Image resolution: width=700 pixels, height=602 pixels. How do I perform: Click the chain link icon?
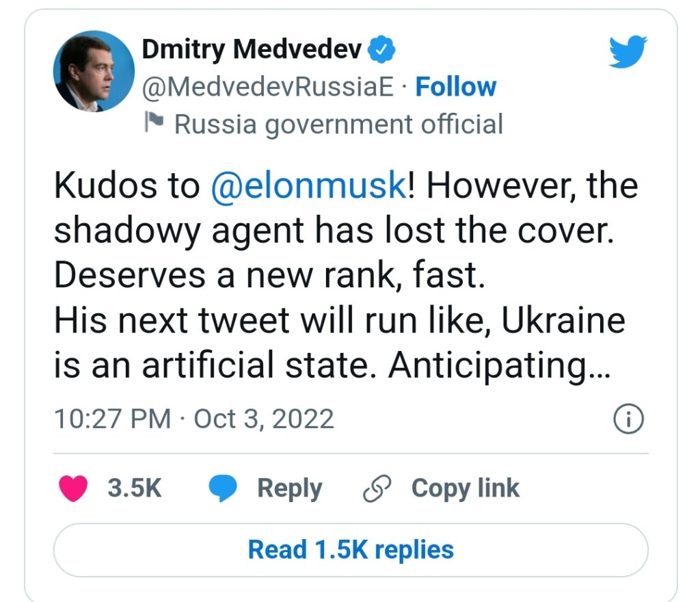377,488
